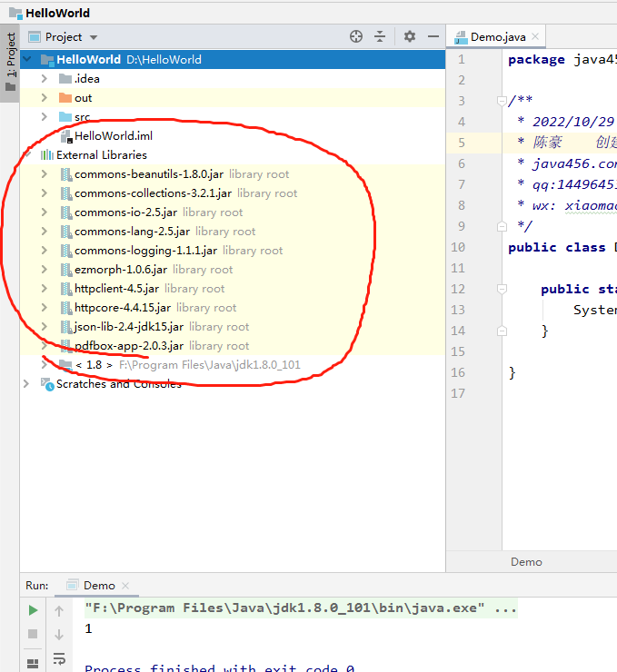
Task: Click the Down the stack trace arrow
Action: (x=59, y=634)
